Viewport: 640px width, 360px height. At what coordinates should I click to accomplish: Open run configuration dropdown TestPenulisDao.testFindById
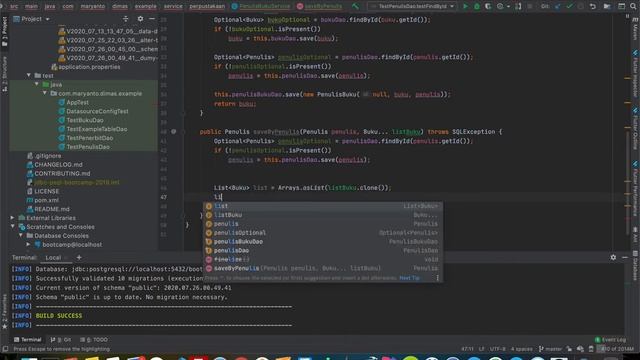click(412, 6)
